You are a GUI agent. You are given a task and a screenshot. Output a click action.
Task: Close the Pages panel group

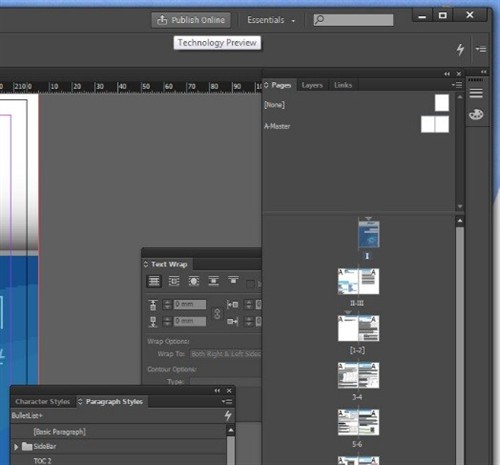pyautogui.click(x=459, y=74)
